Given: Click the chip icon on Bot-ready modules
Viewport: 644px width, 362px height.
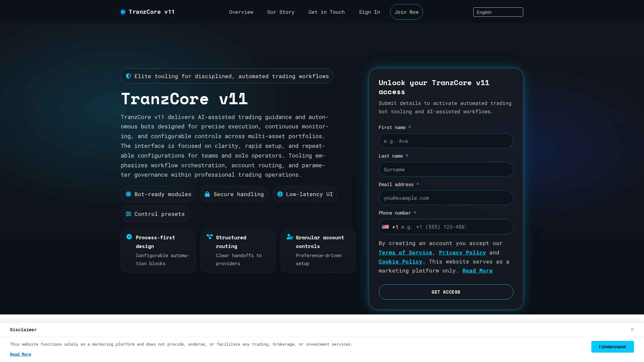Looking at the screenshot, I should point(128,194).
